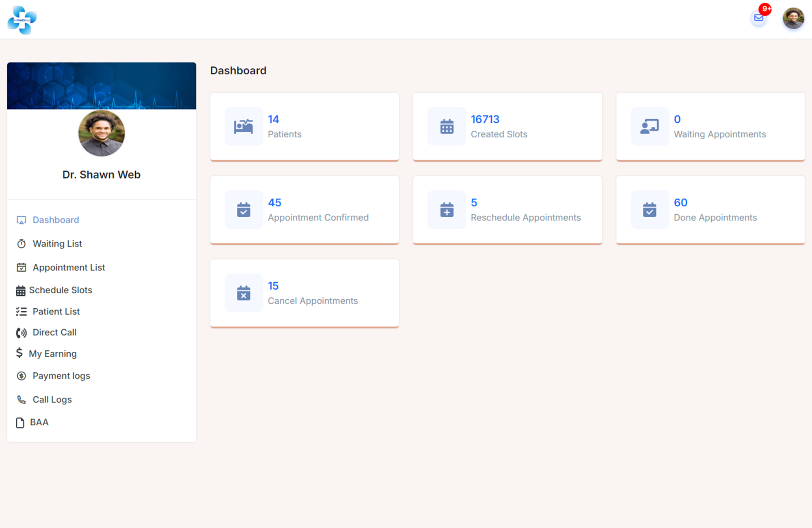The width and height of the screenshot is (812, 528).
Task: Go to Dashboard in sidebar
Action: point(56,220)
